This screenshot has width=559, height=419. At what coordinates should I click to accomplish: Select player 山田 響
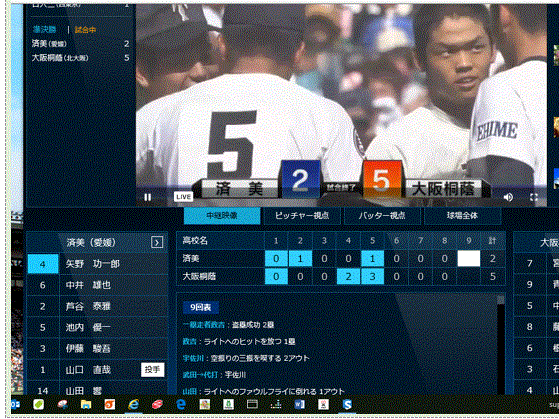(84, 390)
